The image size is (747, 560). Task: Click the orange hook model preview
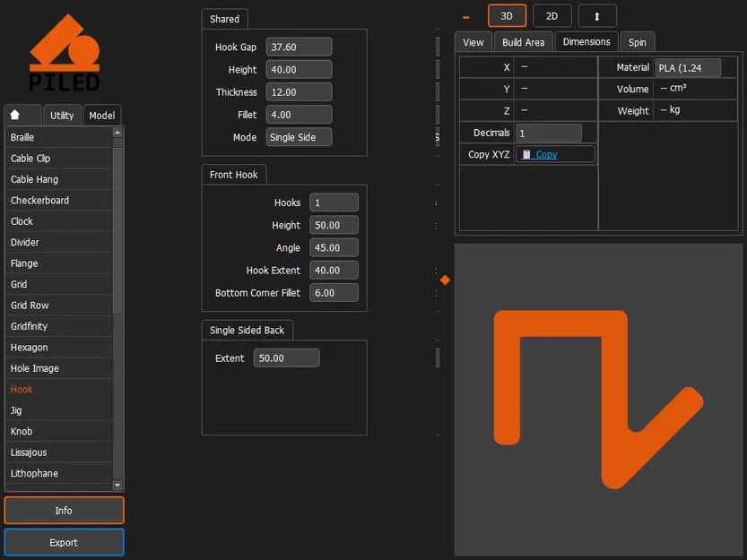coord(614,400)
